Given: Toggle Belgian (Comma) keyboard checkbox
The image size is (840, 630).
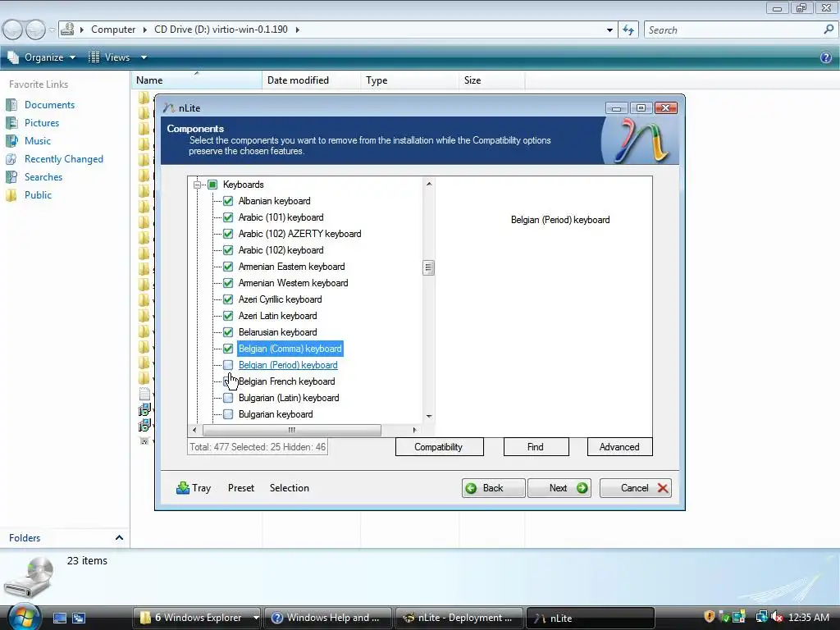Looking at the screenshot, I should [228, 349].
